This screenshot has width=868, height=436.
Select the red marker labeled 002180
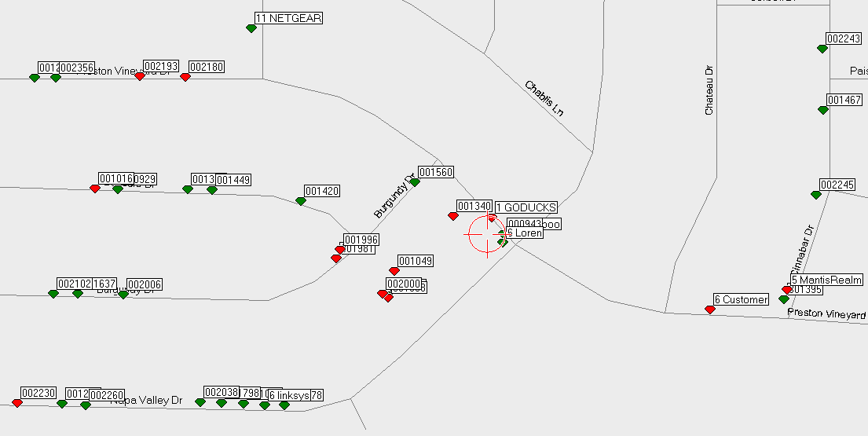185,77
